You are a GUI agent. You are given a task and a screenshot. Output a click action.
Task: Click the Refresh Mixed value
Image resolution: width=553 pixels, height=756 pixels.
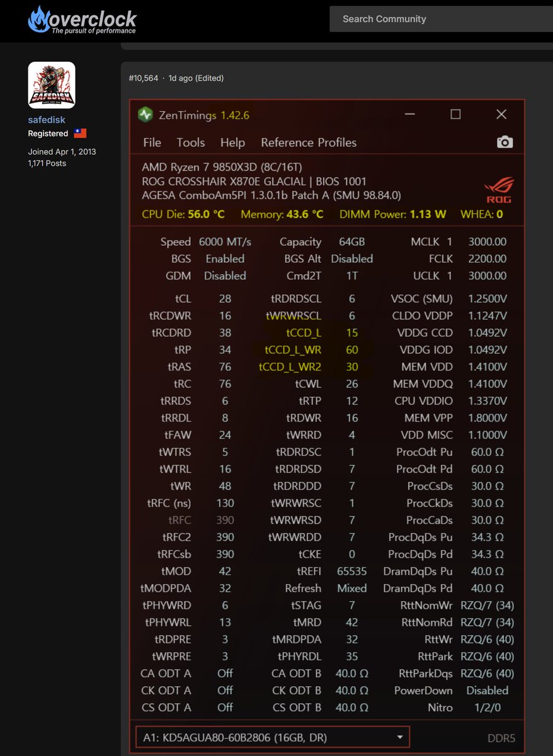click(x=351, y=588)
